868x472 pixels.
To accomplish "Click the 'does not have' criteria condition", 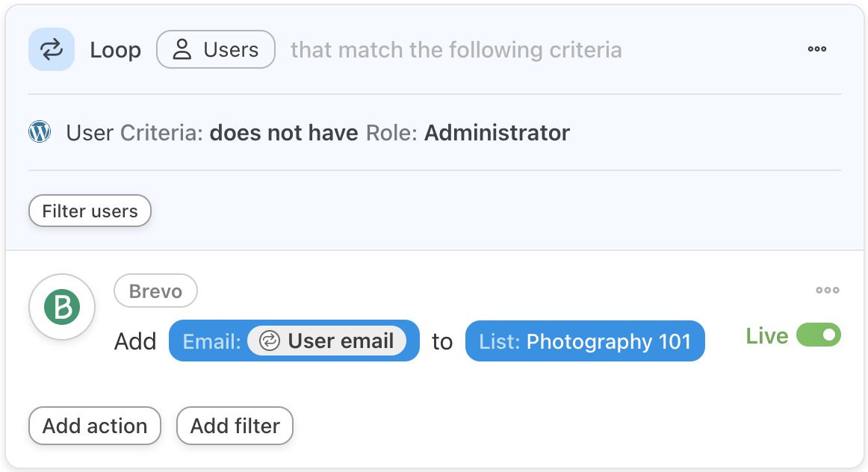I will click(x=284, y=133).
